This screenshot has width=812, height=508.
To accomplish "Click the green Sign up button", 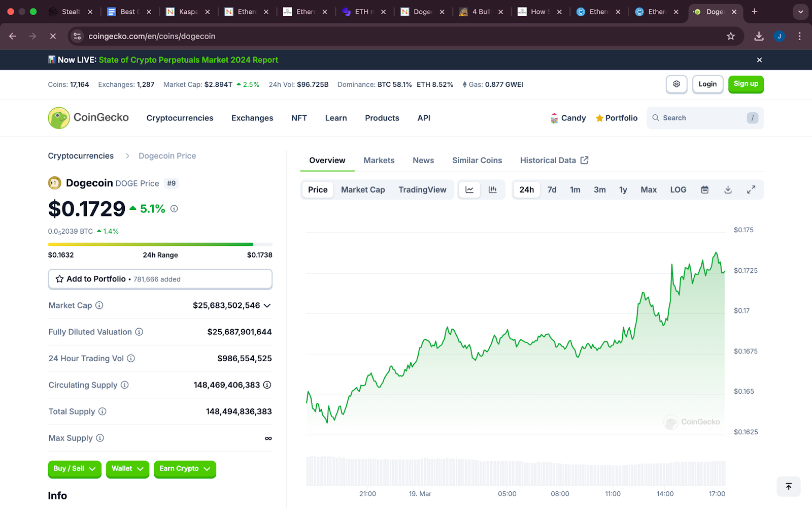I will pyautogui.click(x=746, y=84).
